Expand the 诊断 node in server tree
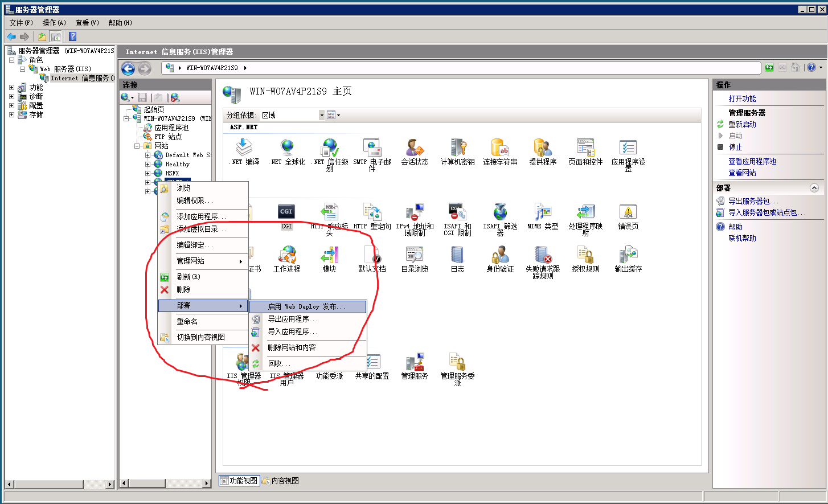Screen dimensions: 828x504 [11, 96]
